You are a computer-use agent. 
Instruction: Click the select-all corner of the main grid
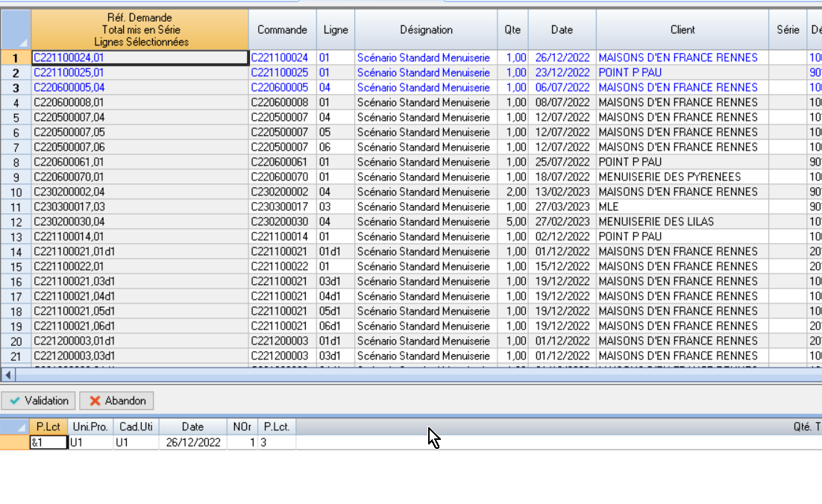(x=16, y=30)
